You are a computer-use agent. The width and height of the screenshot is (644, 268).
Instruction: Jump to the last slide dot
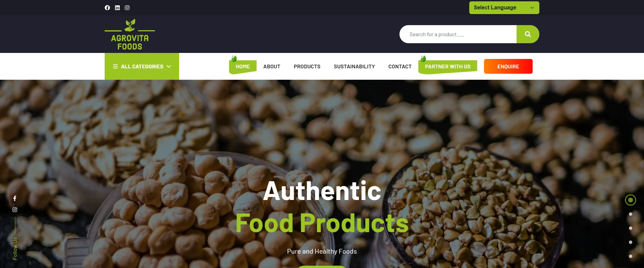(631, 256)
